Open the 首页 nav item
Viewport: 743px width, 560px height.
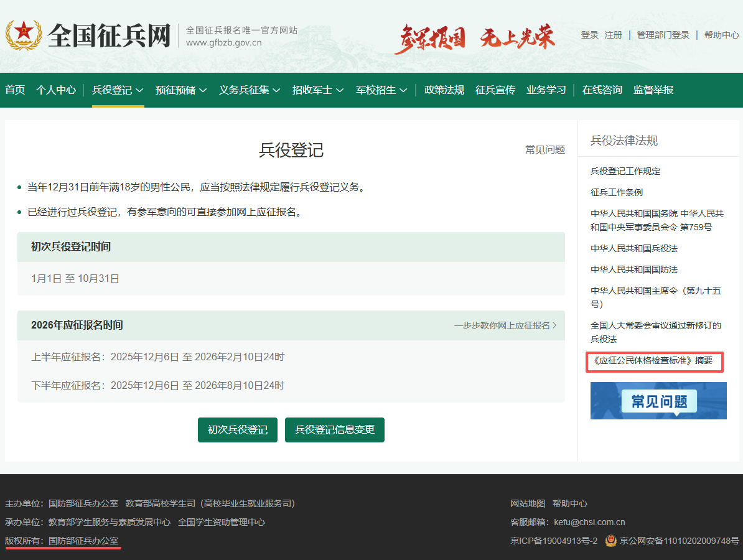[x=15, y=90]
